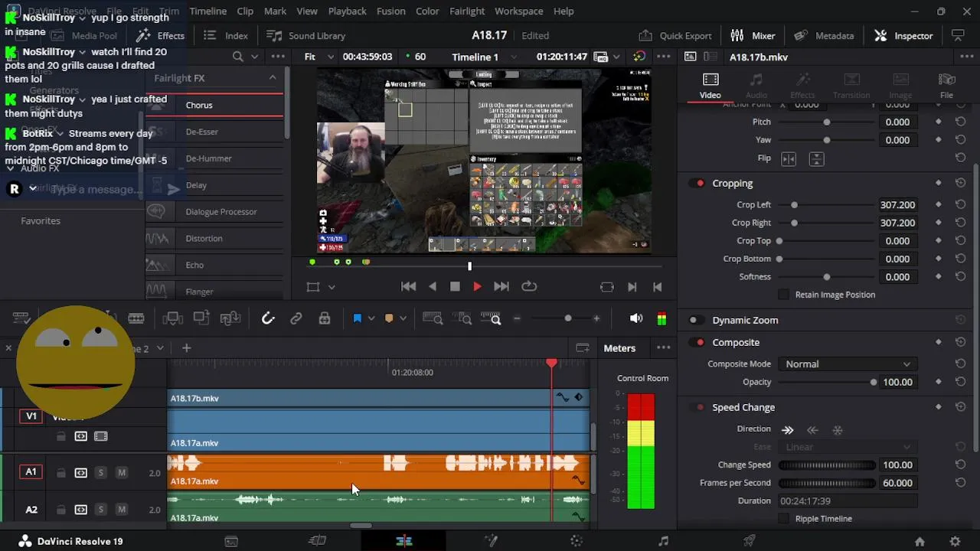This screenshot has width=980, height=551.
Task: Toggle the Inspector panel
Action: [x=903, y=35]
